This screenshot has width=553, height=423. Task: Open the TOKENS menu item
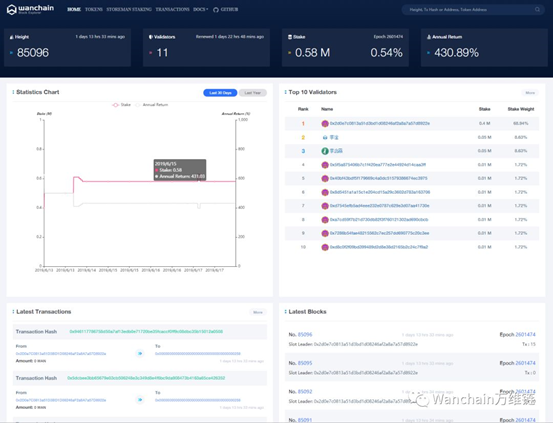tap(94, 10)
